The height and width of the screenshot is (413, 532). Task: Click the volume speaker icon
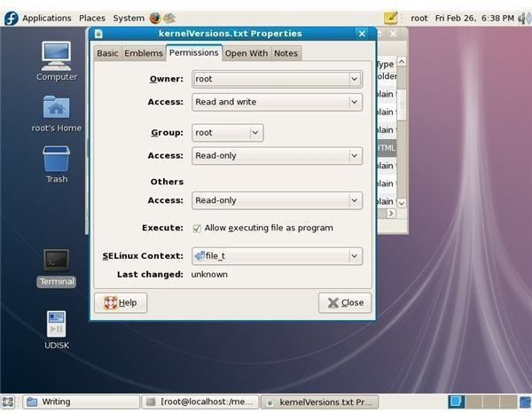click(525, 18)
